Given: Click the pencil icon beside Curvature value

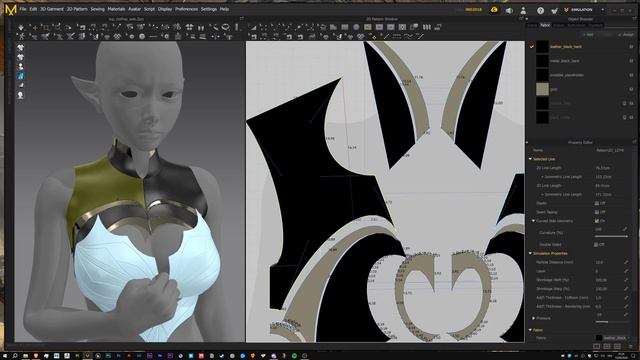Looking at the screenshot, I should pos(625,229).
